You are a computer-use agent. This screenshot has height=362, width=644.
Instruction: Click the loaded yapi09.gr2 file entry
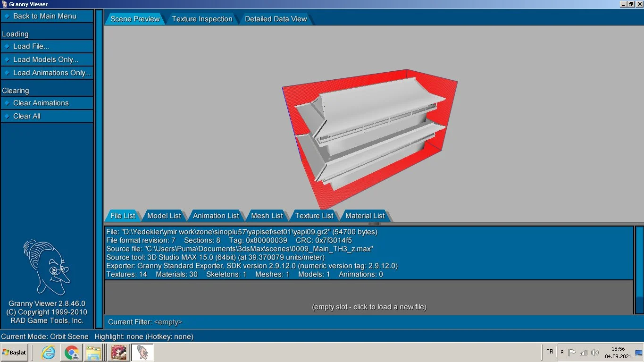(369, 253)
